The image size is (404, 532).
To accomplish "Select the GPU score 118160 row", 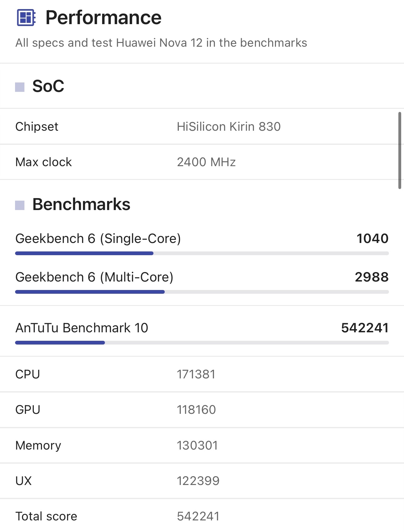I will 202,410.
